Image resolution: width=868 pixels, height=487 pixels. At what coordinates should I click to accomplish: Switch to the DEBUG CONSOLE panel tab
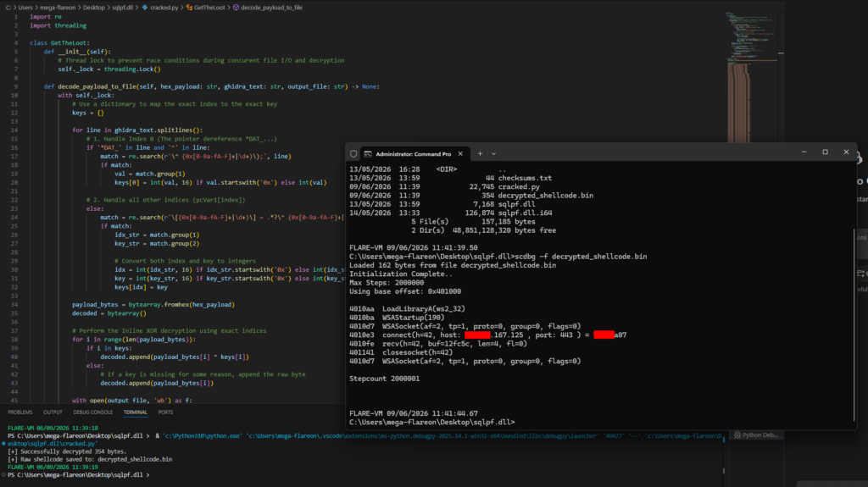pyautogui.click(x=93, y=412)
